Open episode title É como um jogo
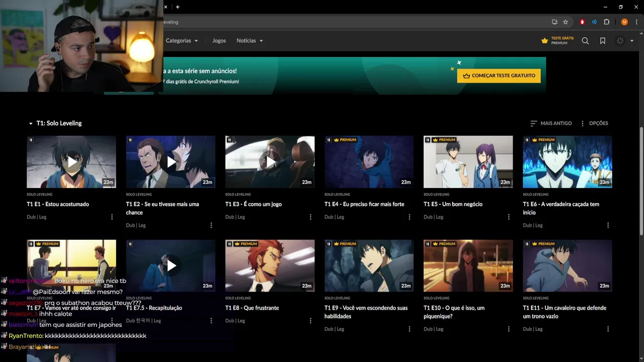 click(254, 204)
